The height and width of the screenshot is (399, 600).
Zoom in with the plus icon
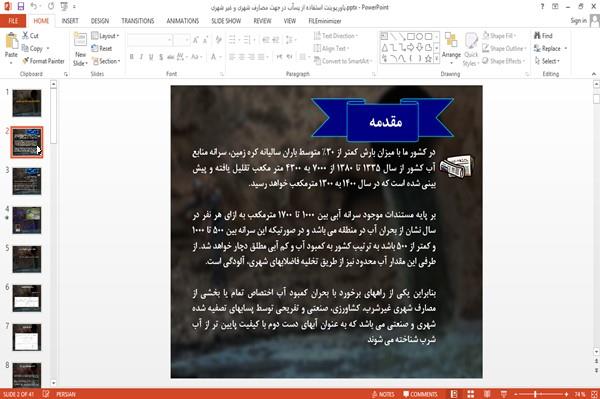click(x=566, y=394)
